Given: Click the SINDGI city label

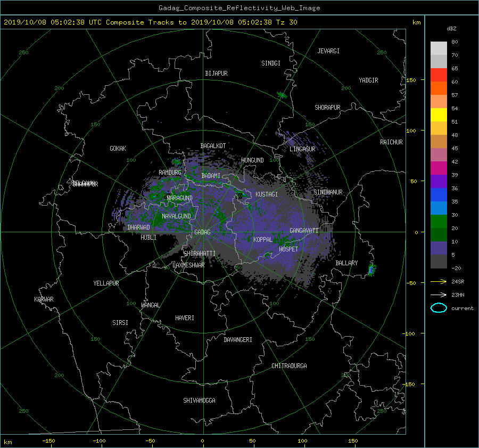Looking at the screenshot, I should 271,63.
